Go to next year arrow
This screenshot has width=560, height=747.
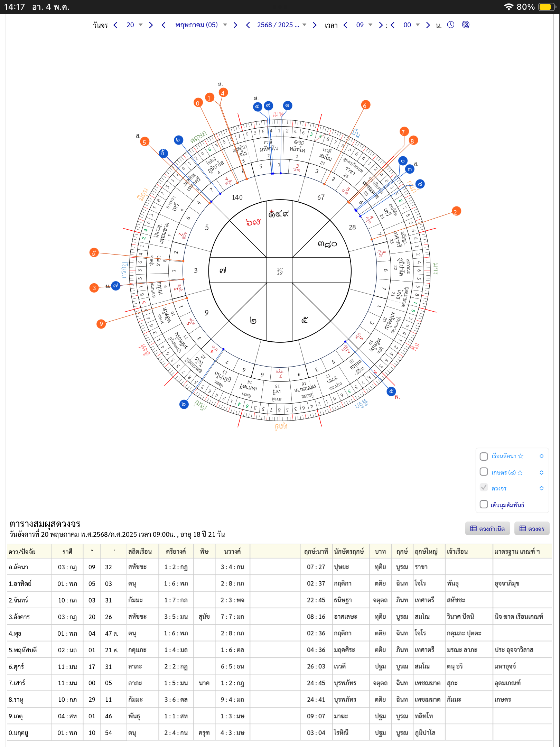(315, 25)
